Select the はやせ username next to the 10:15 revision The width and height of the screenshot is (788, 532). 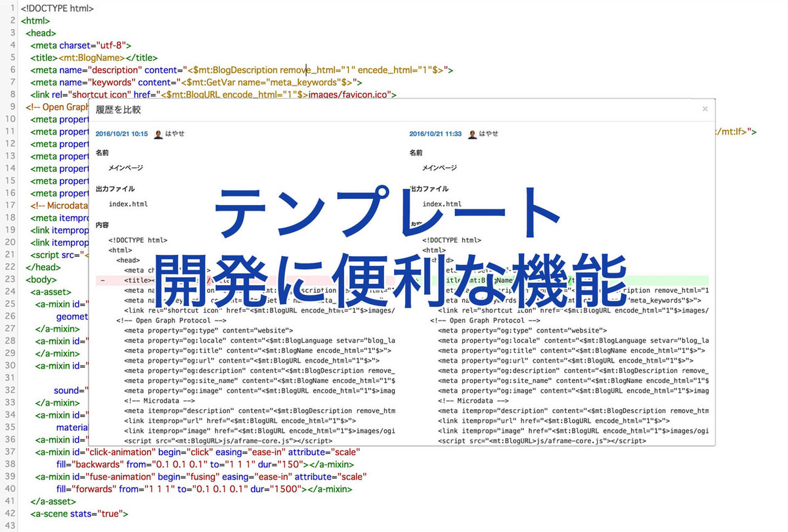coord(175,134)
